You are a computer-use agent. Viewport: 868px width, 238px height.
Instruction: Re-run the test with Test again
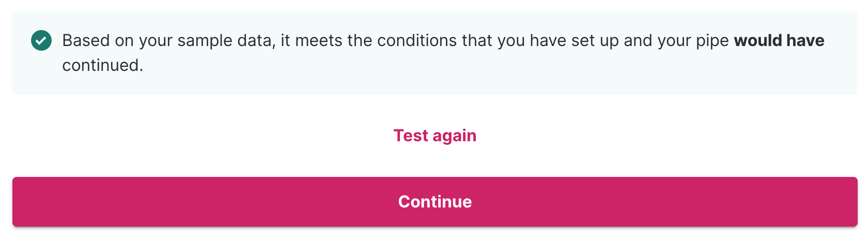(435, 136)
